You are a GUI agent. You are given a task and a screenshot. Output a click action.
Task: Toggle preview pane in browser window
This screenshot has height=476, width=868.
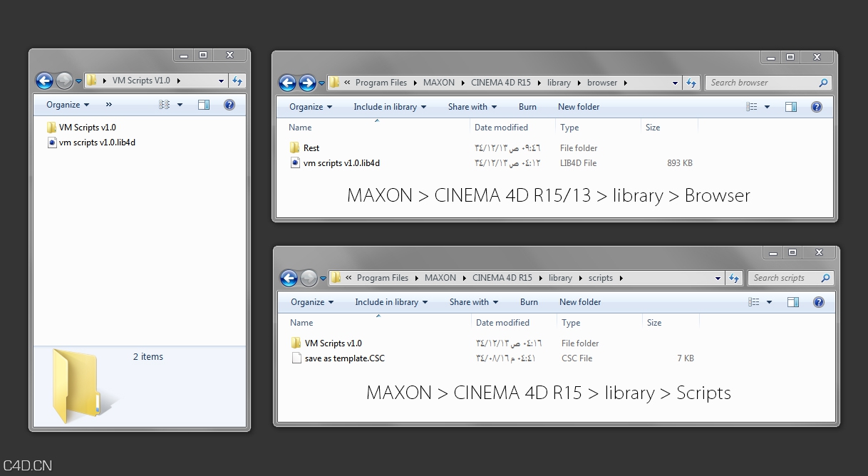pyautogui.click(x=791, y=107)
